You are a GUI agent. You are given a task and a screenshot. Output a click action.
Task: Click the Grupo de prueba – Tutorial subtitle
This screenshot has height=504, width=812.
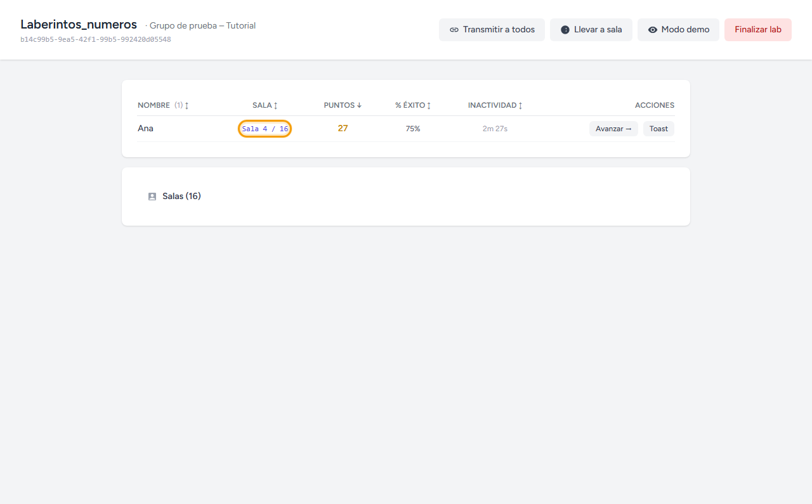202,26
